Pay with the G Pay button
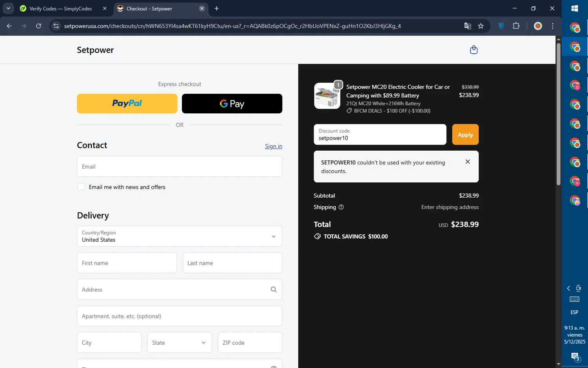Screen dimensions: 588x368 click(232, 104)
